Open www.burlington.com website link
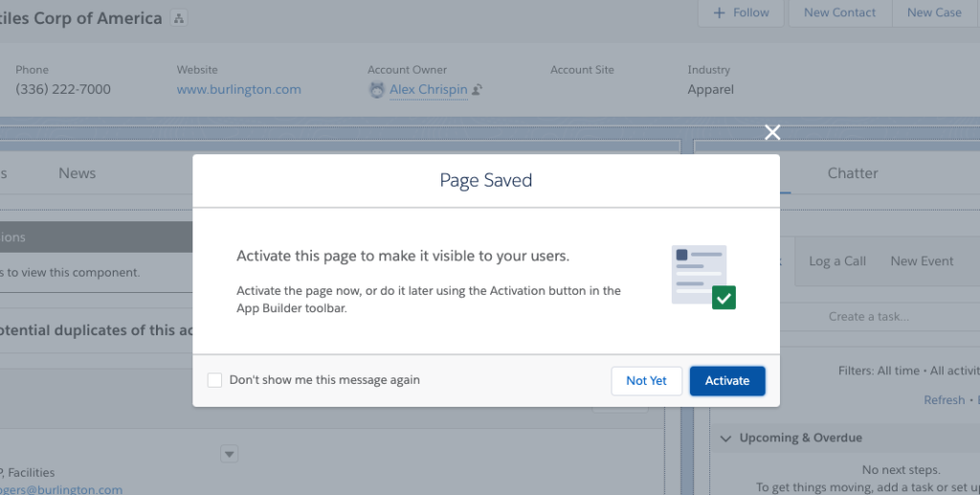Viewport: 980px width, 495px height. [238, 89]
